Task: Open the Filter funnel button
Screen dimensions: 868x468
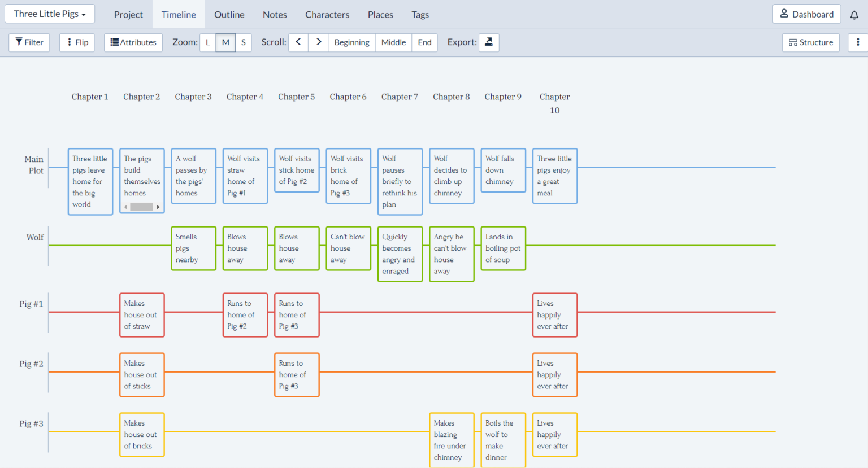Action: point(29,42)
